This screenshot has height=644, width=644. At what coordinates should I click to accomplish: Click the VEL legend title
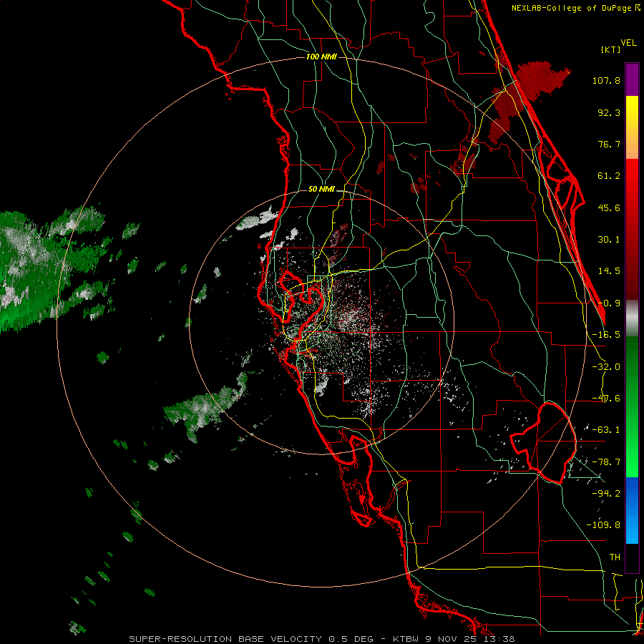pos(629,43)
